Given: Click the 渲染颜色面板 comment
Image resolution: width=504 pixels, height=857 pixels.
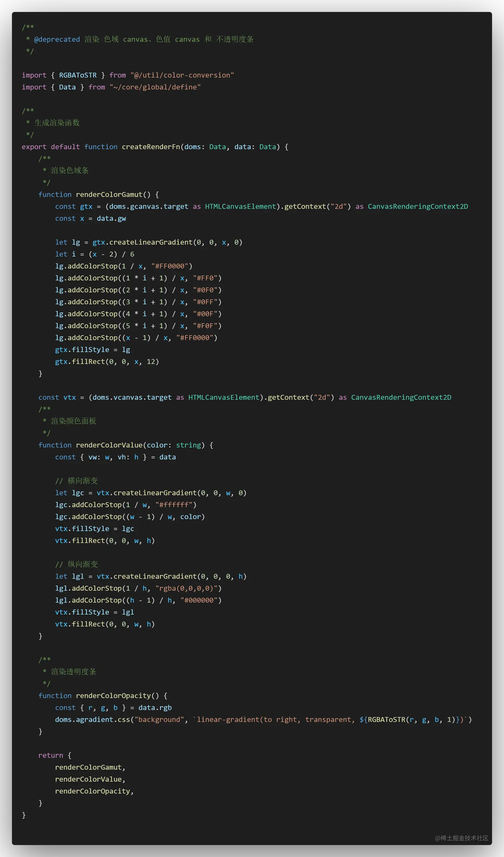Looking at the screenshot, I should point(73,421).
